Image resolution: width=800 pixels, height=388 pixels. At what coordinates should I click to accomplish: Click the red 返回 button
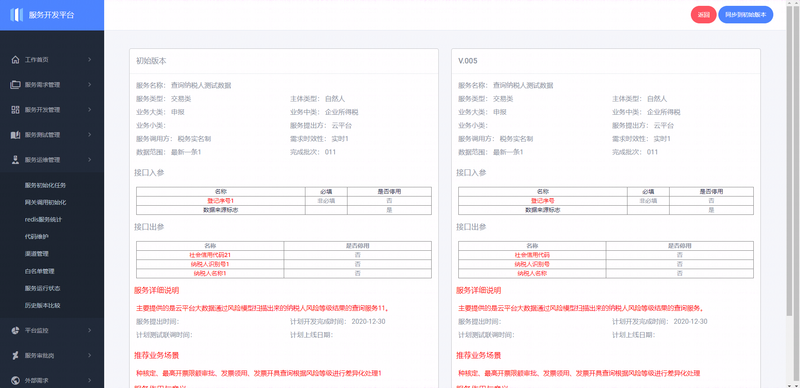pyautogui.click(x=704, y=15)
